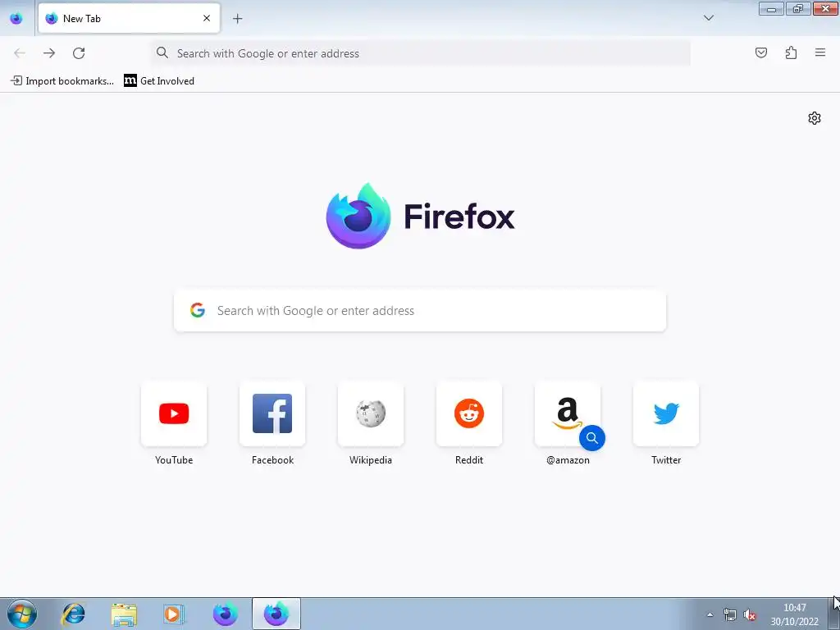The width and height of the screenshot is (840, 630).
Task: Open a new tab with plus button
Action: pos(237,19)
